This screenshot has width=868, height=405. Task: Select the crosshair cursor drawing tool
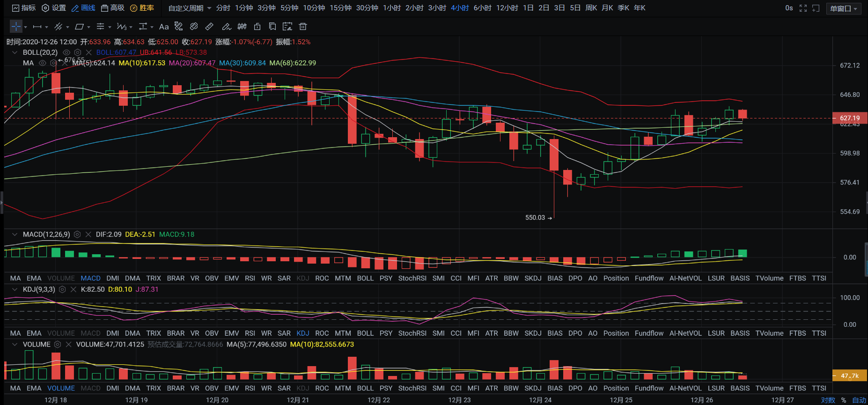click(x=16, y=27)
